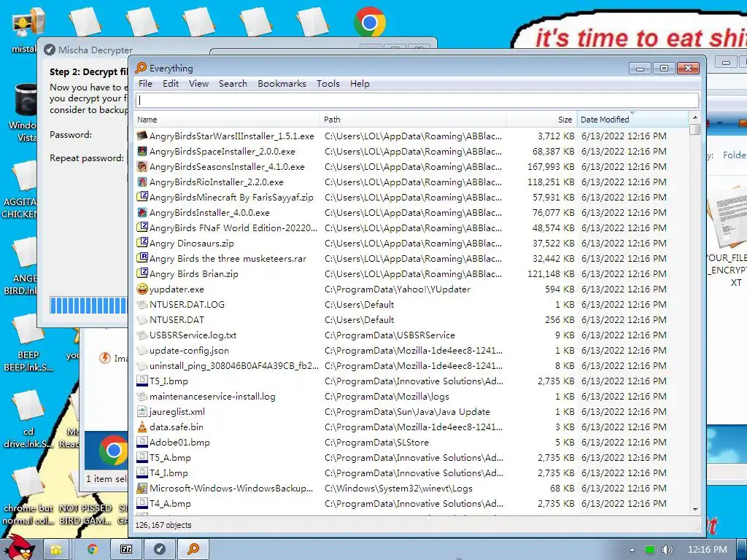Click the Mischa Decrypter progress bar
This screenshot has height=560, width=747.
click(88, 306)
